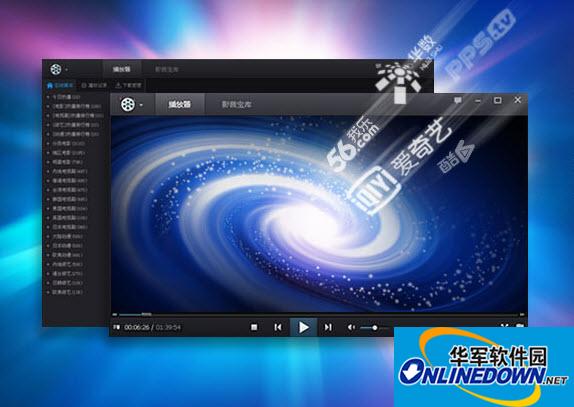Select the 影视宝库 tab in the back window
The image size is (574, 407).
tap(167, 69)
